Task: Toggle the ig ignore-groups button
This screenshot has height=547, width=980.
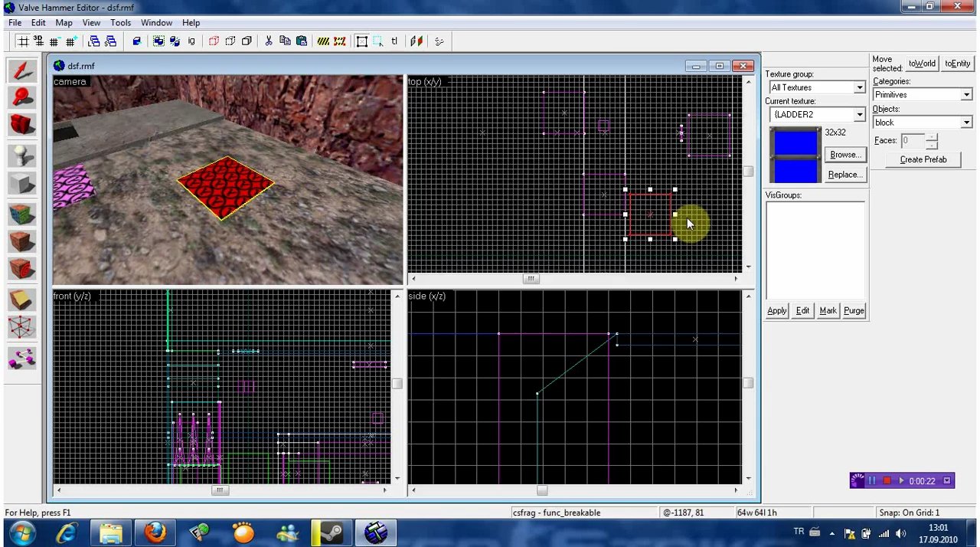Action: click(191, 41)
